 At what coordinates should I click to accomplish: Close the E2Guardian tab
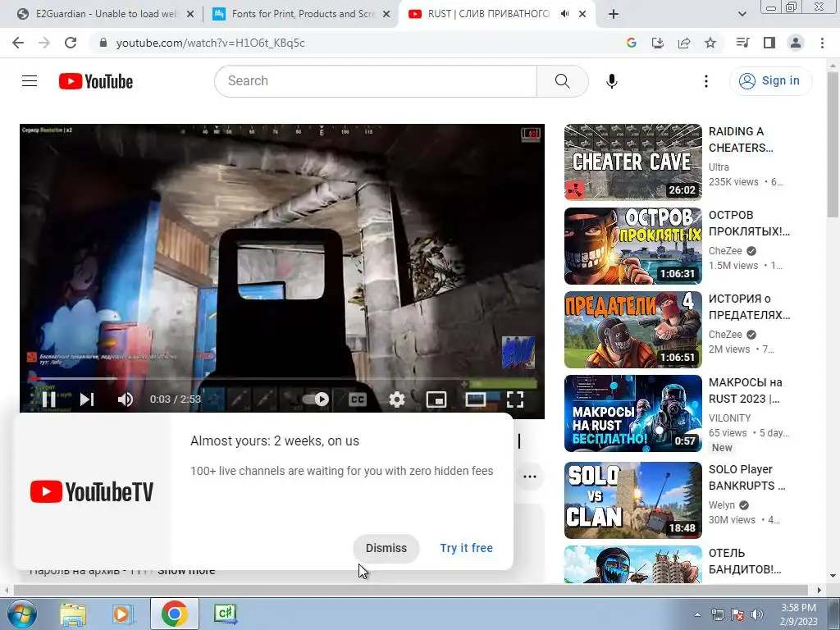click(x=189, y=15)
